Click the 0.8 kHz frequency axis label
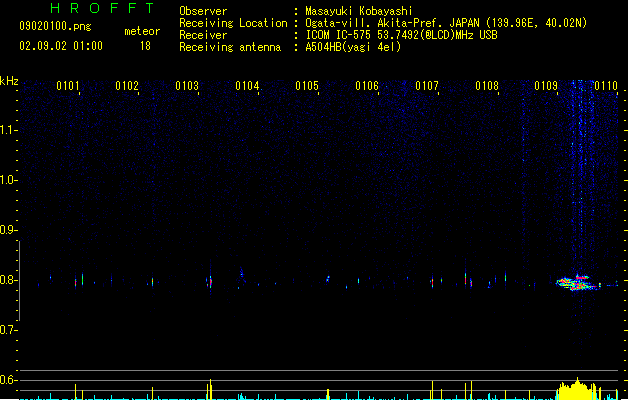This screenshot has height=400, width=629. [x=8, y=280]
